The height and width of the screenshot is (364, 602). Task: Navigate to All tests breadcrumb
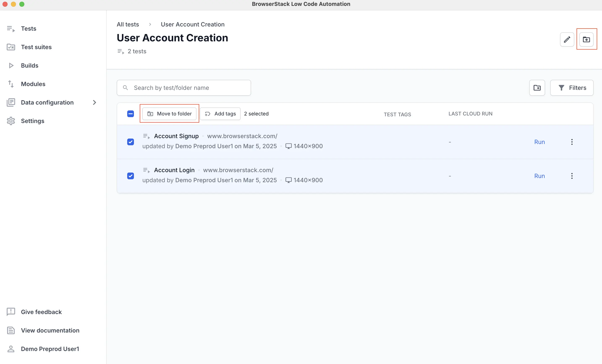(x=128, y=24)
